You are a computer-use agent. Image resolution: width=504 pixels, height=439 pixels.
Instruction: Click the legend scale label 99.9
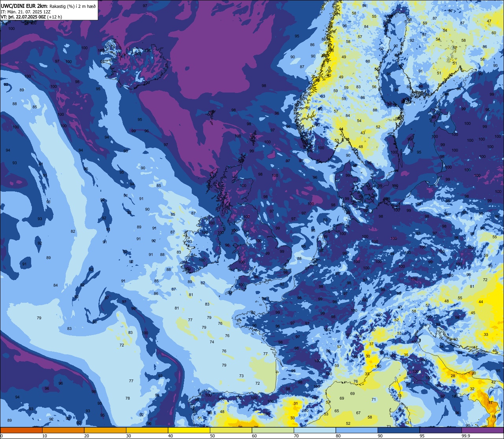[466, 436]
